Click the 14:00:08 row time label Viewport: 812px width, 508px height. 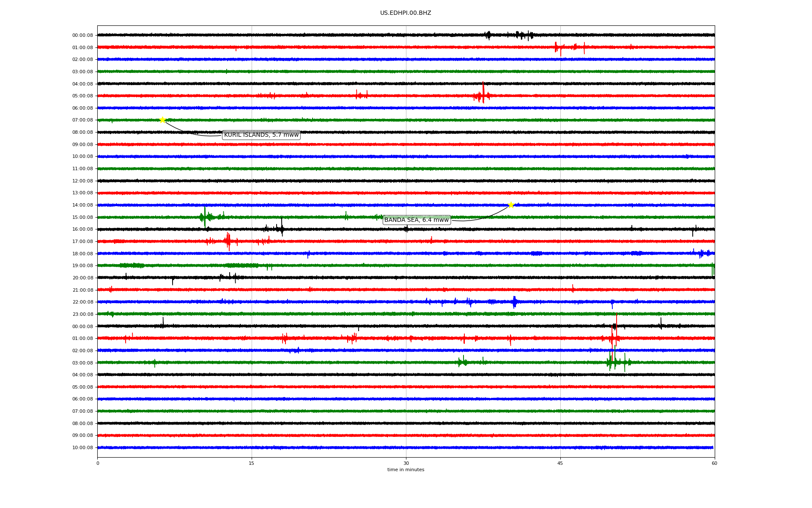[82, 205]
